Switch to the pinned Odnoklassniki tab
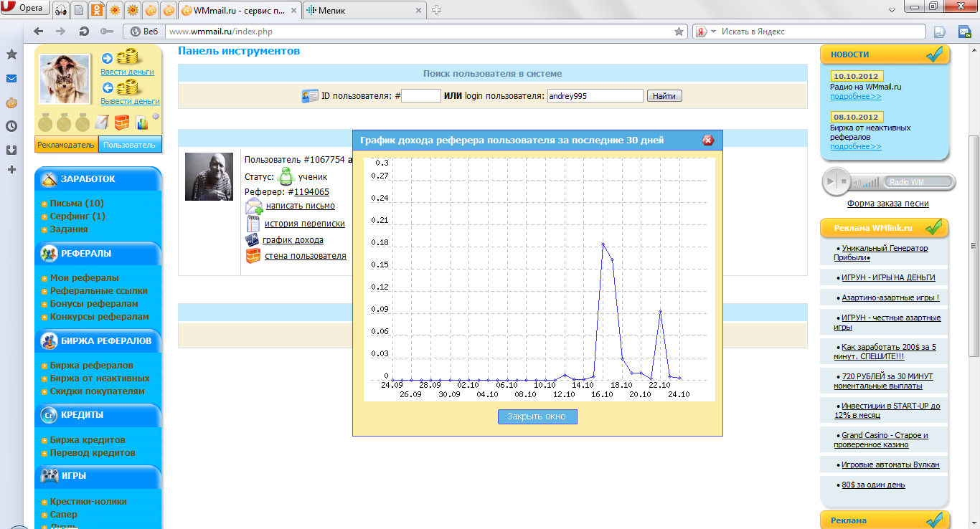The width and height of the screenshot is (980, 529). coord(96,10)
